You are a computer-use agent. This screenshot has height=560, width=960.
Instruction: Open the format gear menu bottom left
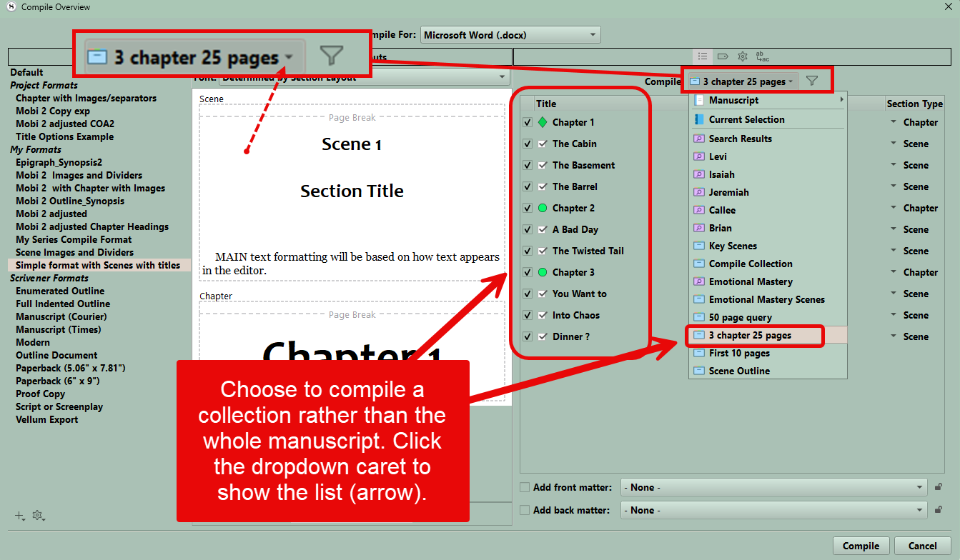(39, 516)
